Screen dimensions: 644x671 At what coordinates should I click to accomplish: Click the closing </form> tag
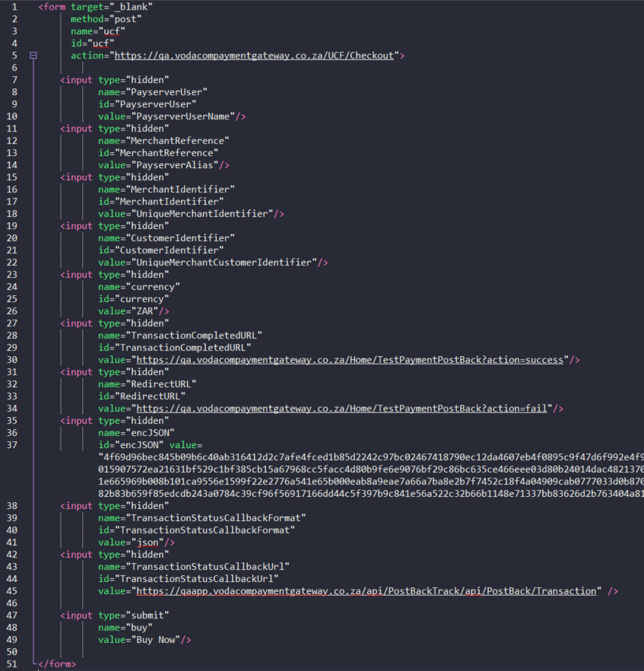(x=57, y=664)
